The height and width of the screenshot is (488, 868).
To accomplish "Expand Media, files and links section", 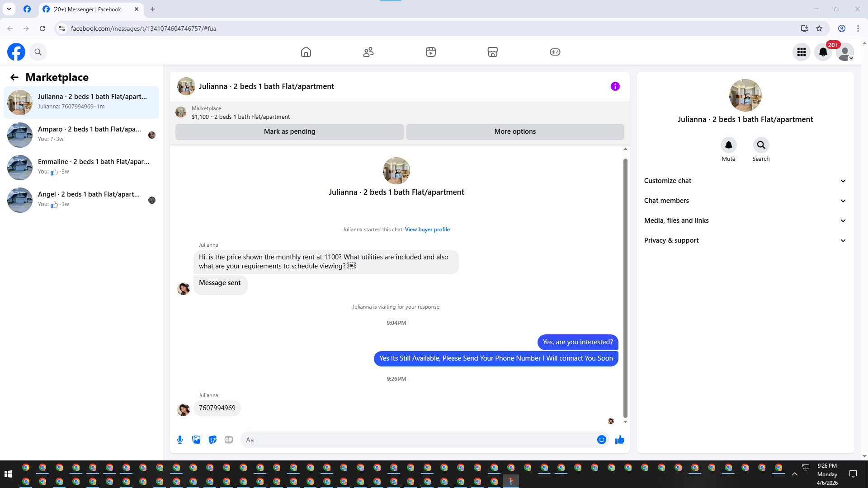I will (745, 221).
